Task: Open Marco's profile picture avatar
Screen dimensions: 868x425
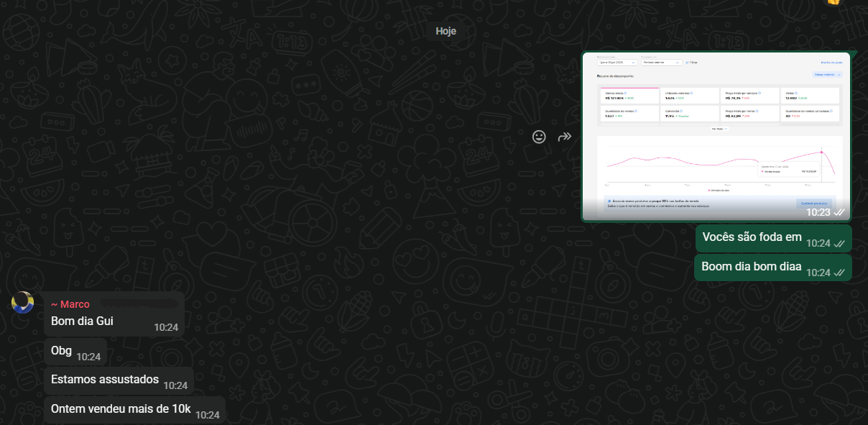Action: pyautogui.click(x=23, y=303)
